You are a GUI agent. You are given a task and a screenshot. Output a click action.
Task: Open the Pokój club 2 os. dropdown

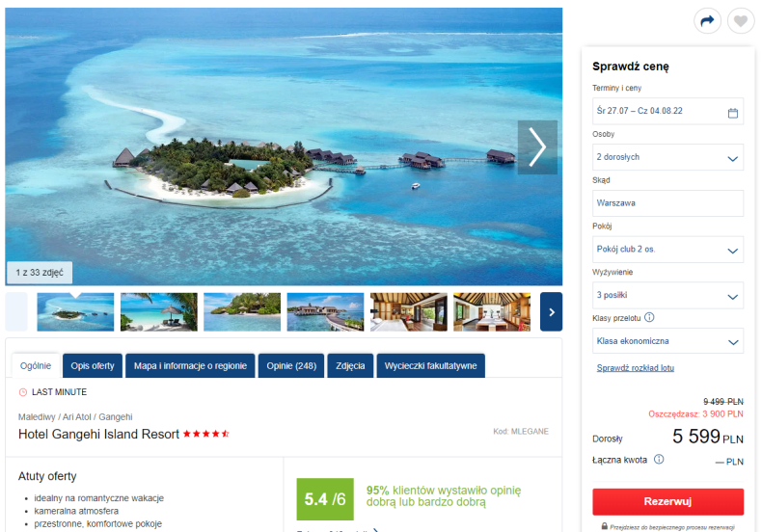click(667, 250)
